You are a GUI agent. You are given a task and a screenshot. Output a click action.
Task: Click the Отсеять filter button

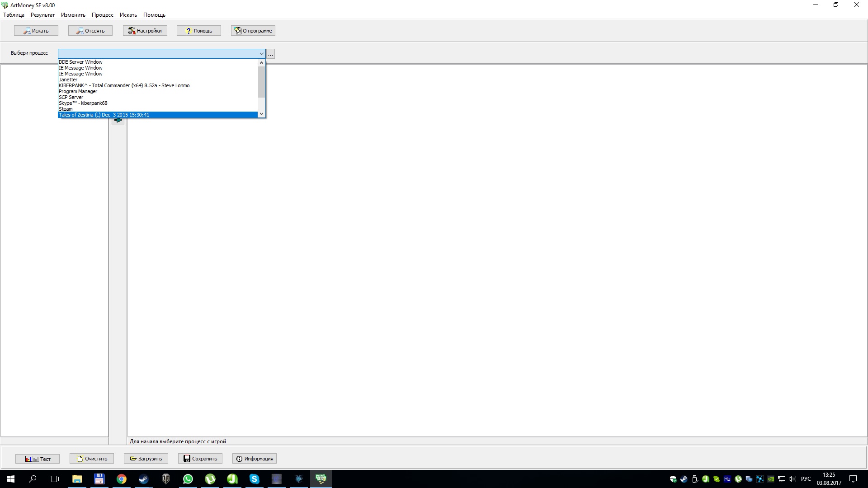pyautogui.click(x=90, y=31)
